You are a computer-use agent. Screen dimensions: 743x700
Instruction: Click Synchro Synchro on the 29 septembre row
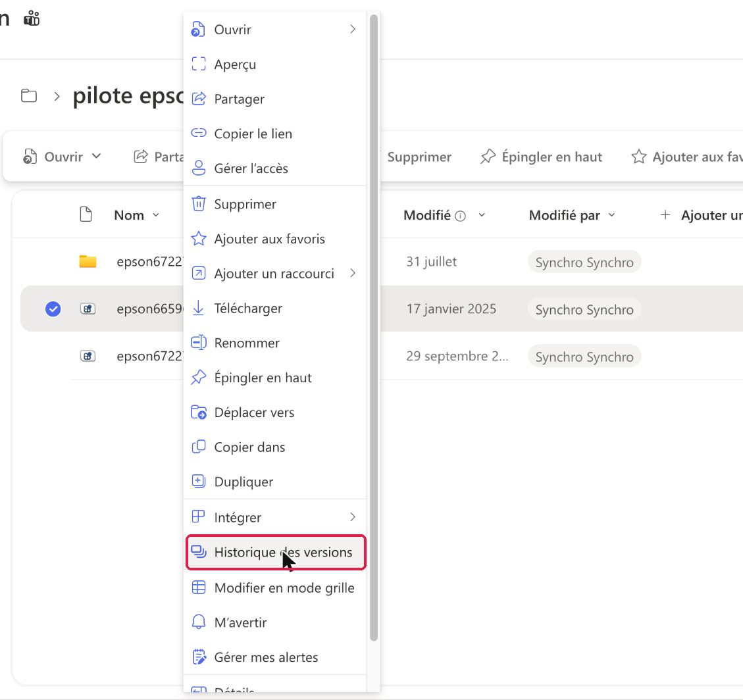click(584, 357)
